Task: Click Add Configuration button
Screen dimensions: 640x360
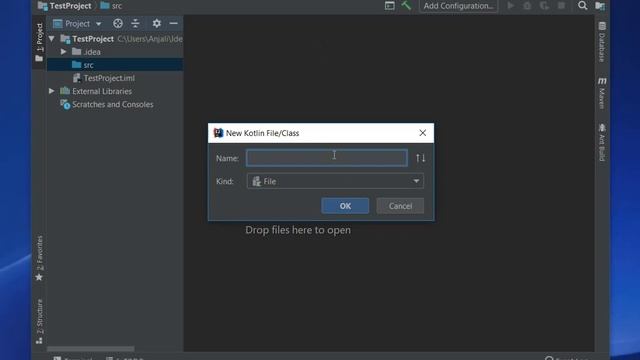Action: tap(458, 6)
